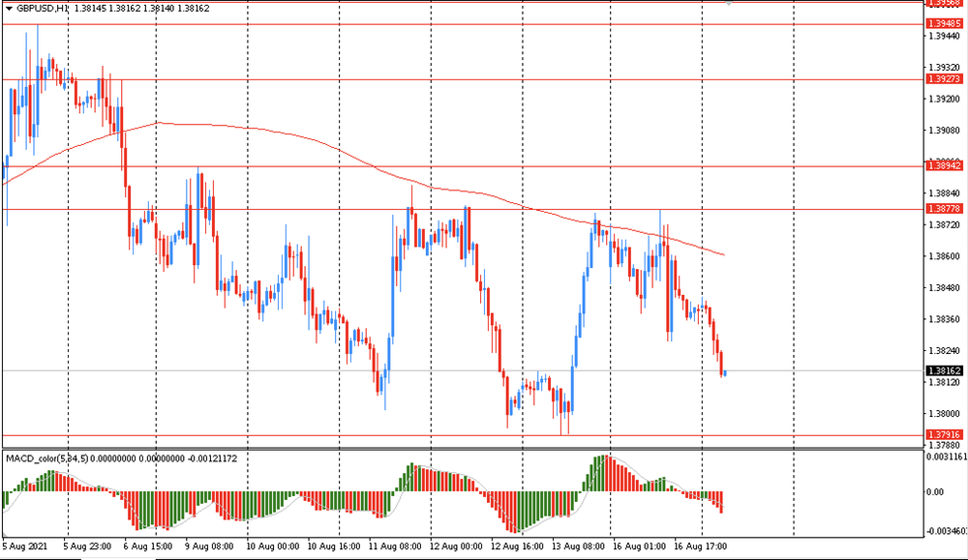Click the MACD scale value 0.0031161
The width and height of the screenshot is (968, 560).
coord(947,457)
